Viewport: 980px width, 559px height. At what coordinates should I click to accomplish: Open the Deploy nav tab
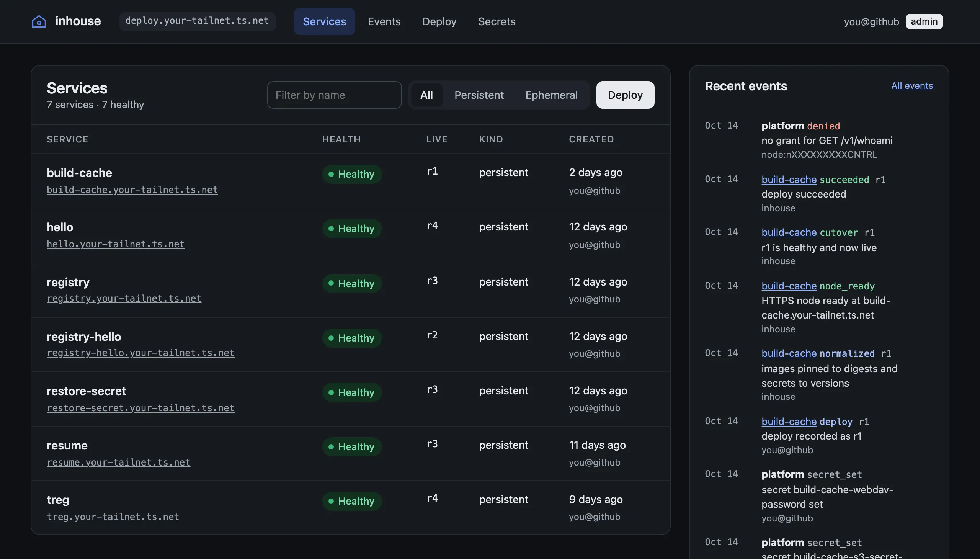click(439, 21)
